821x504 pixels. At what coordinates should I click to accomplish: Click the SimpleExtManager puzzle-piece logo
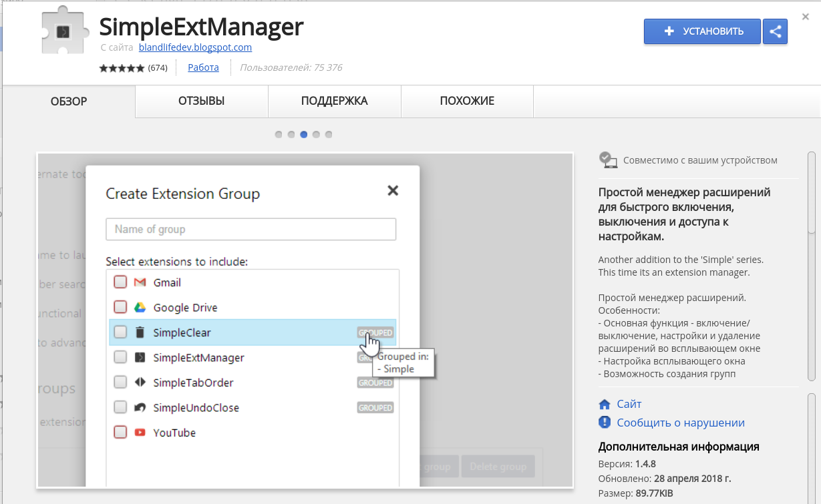point(64,32)
